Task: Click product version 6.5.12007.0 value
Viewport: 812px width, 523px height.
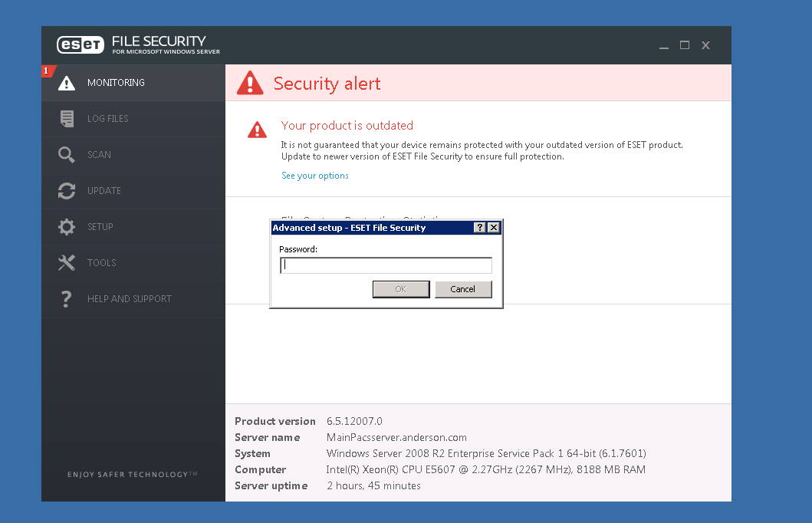Action: 354,421
